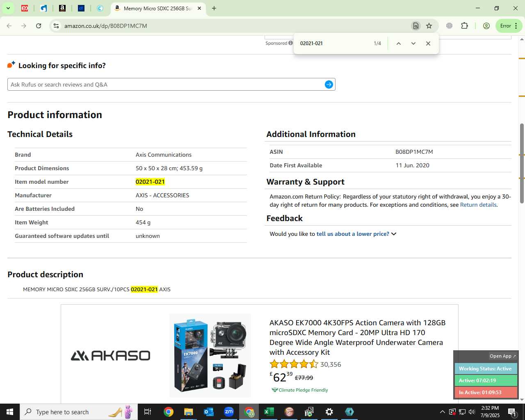
Task: Go back to the previous page
Action: [9, 26]
